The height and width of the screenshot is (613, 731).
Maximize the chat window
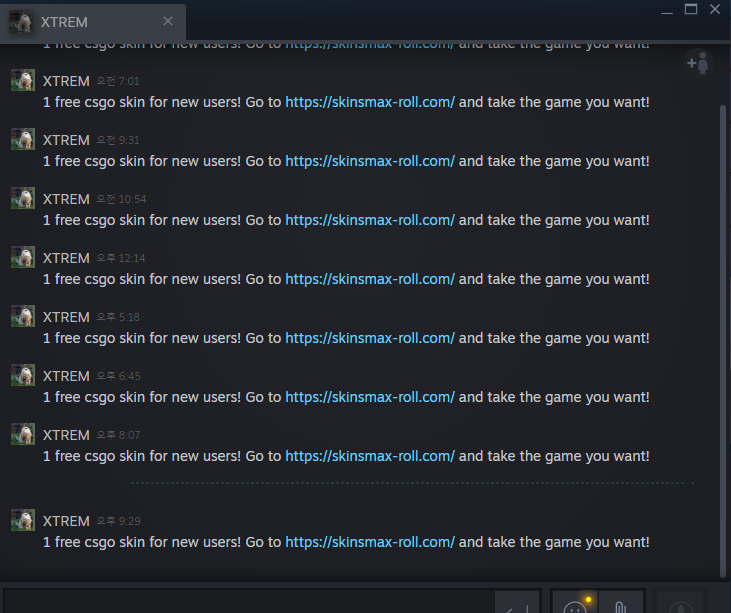(x=691, y=9)
